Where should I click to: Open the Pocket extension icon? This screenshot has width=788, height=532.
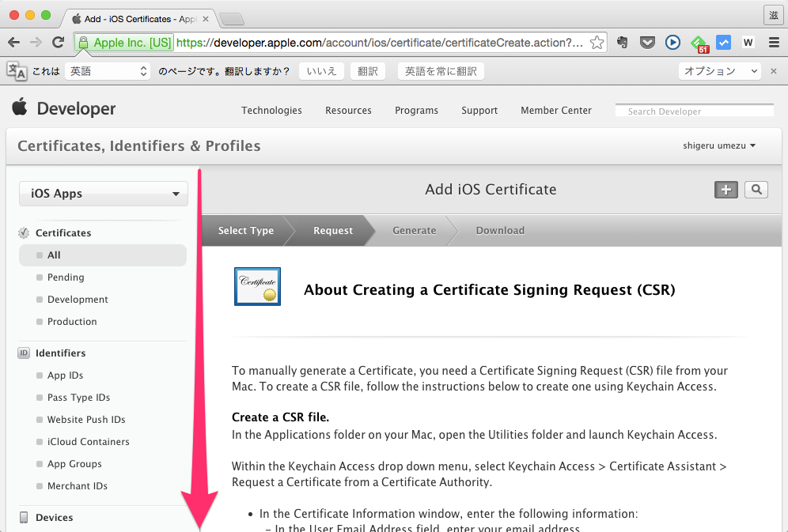click(x=647, y=43)
